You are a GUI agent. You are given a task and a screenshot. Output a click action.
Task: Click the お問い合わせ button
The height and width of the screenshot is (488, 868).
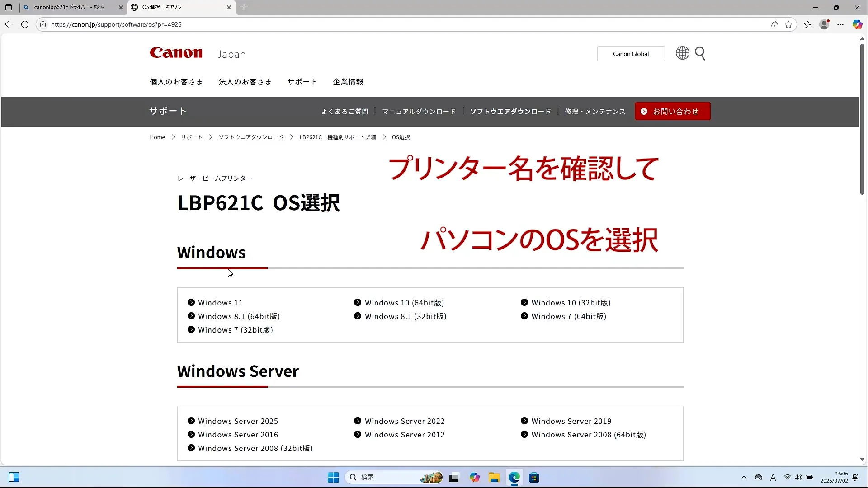[673, 112]
